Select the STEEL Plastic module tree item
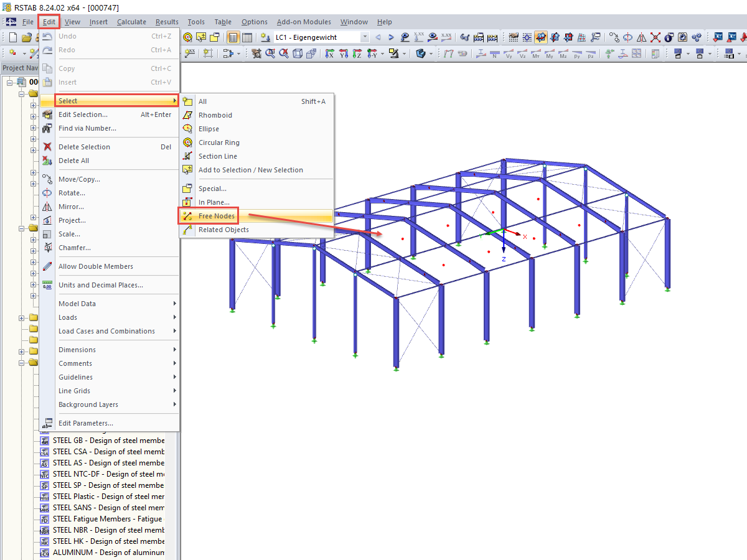 tap(108, 497)
